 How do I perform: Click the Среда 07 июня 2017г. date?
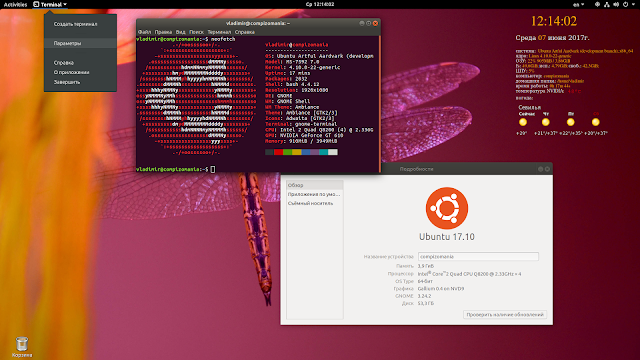point(552,38)
